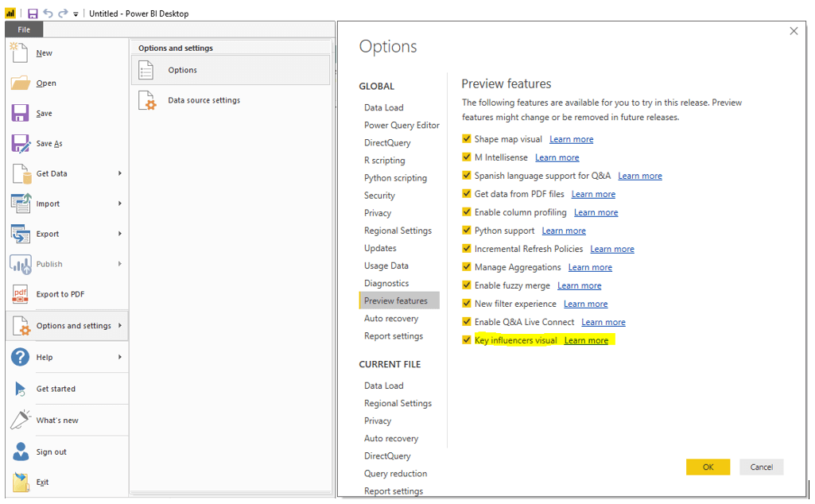Click the Sign out user icon
Screen dimensions: 815x504
[21, 452]
